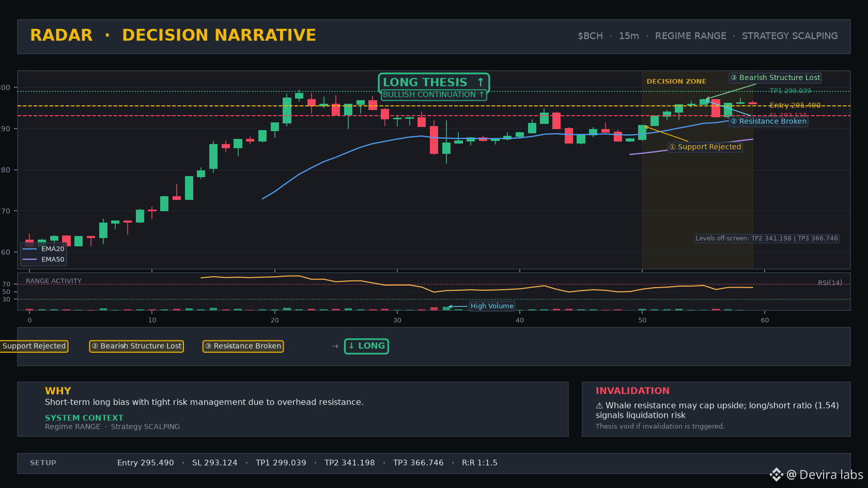Click the Entry 295.490 label on the chart
This screenshot has width=868, height=488.
click(795, 105)
